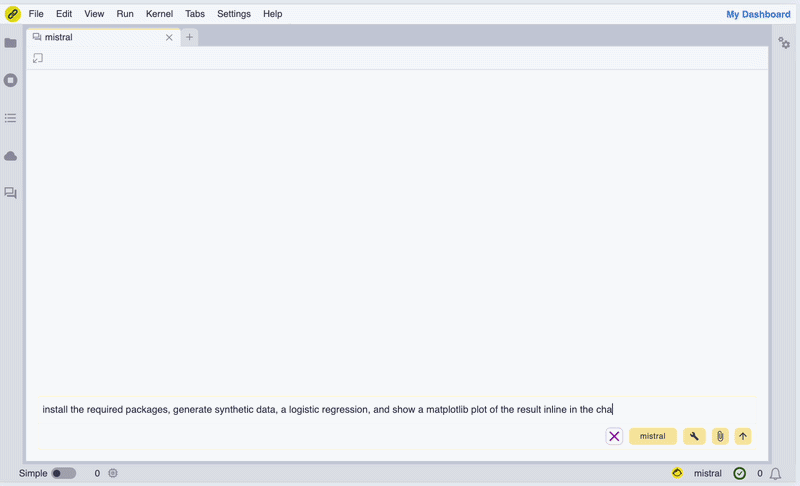
Task: Open the Tabs menu
Action: (195, 14)
